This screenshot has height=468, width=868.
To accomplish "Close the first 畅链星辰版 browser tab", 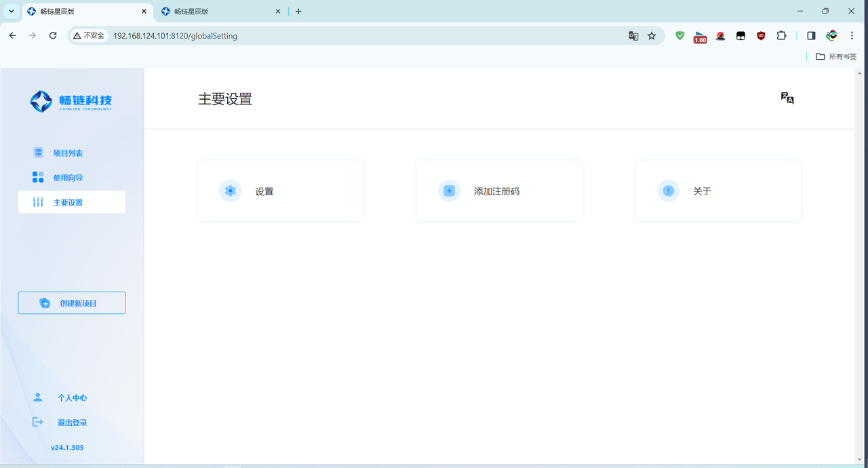I will (x=144, y=12).
